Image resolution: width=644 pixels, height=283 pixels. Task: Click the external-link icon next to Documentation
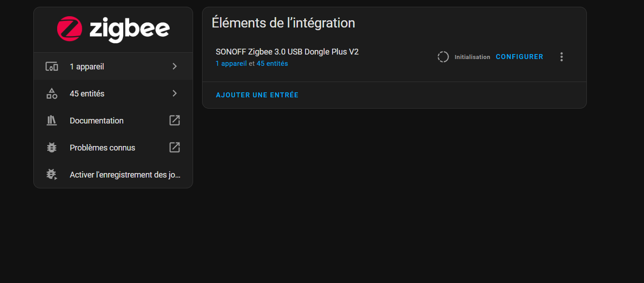[x=175, y=120]
